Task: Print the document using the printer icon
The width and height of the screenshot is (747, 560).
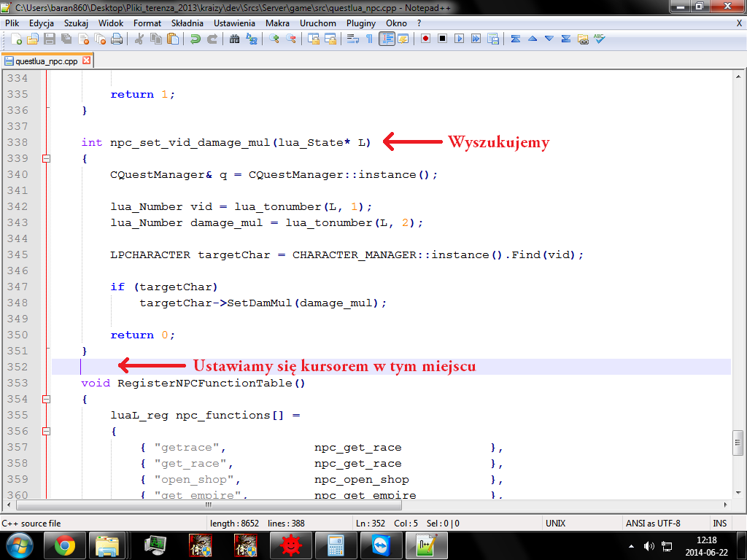Action: tap(117, 39)
